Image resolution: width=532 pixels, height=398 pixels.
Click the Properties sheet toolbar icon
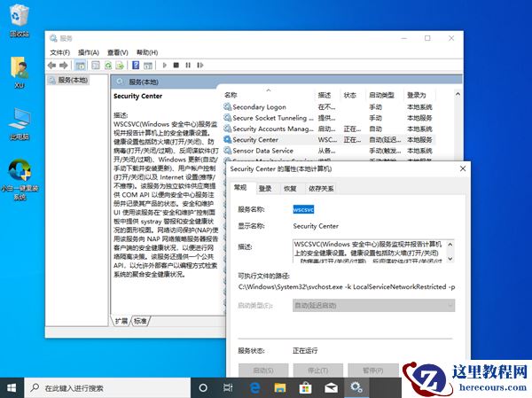(96, 65)
